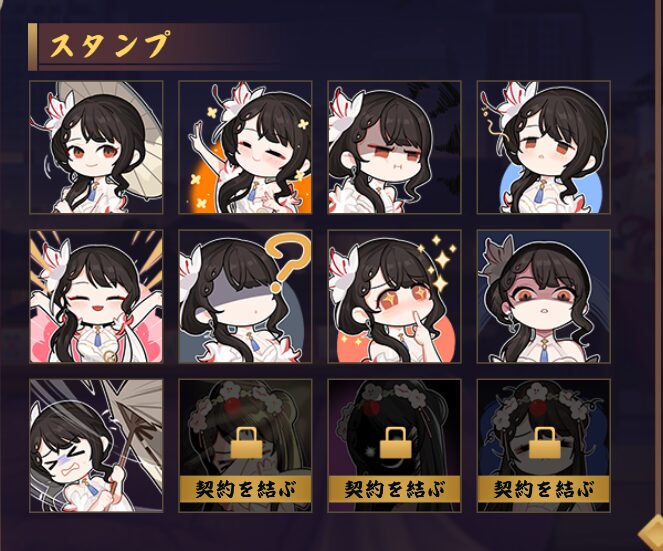Click the first 契約を結ぶ button

(245, 489)
